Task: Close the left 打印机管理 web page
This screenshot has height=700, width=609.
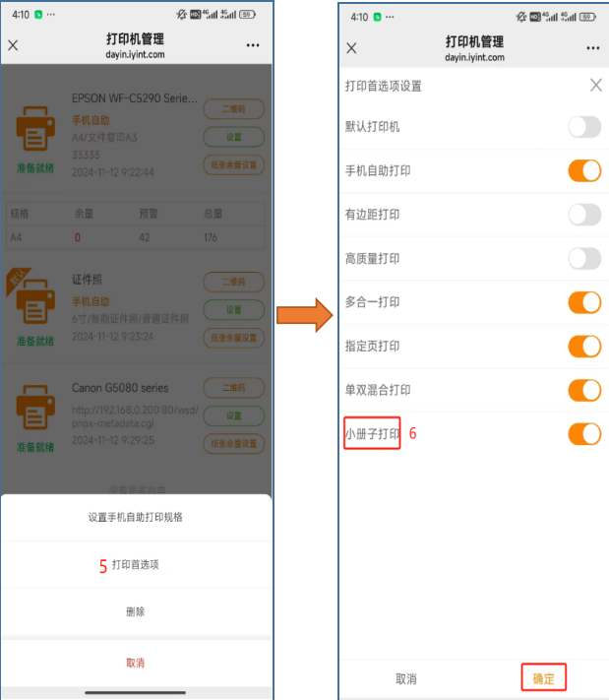Action: click(13, 45)
